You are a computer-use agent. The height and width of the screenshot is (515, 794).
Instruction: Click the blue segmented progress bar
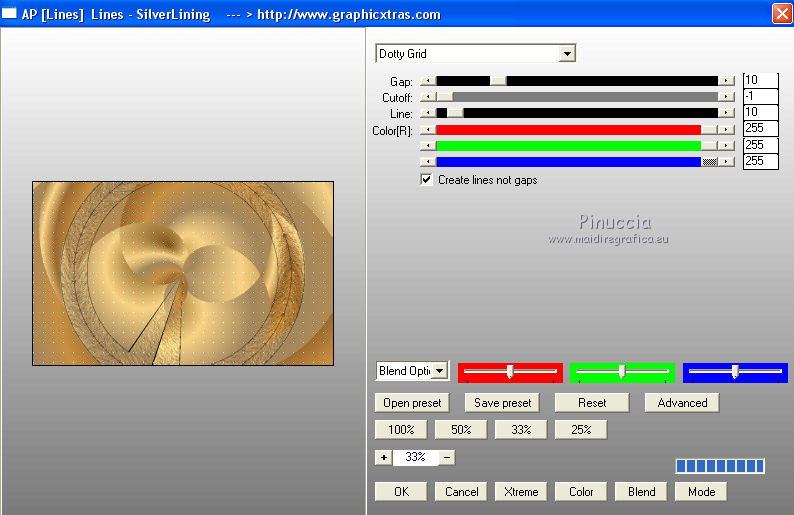point(720,466)
